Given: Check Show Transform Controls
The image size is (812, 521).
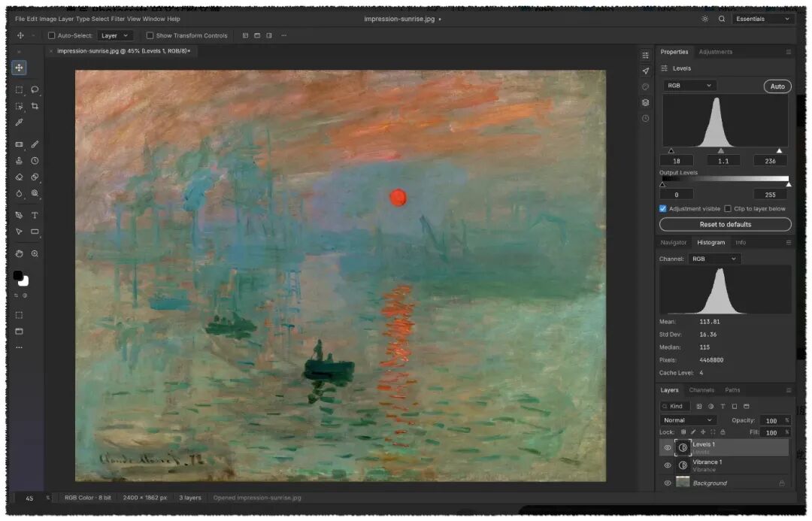Looking at the screenshot, I should (150, 36).
